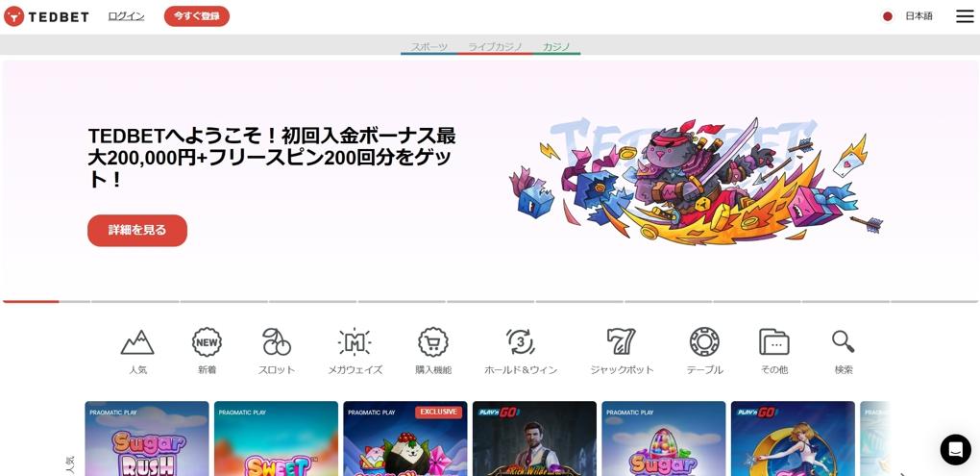Select the テーブル chip icon
This screenshot has height=476, width=980.
coord(704,342)
